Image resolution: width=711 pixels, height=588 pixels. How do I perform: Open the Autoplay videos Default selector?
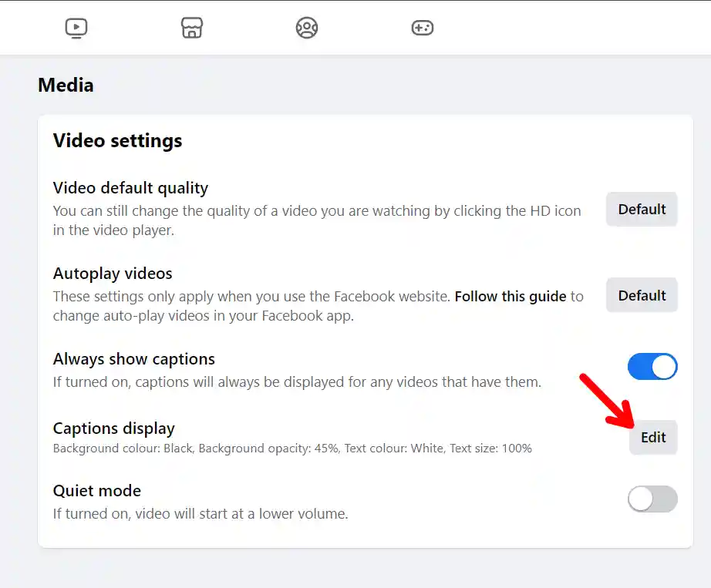pos(642,294)
